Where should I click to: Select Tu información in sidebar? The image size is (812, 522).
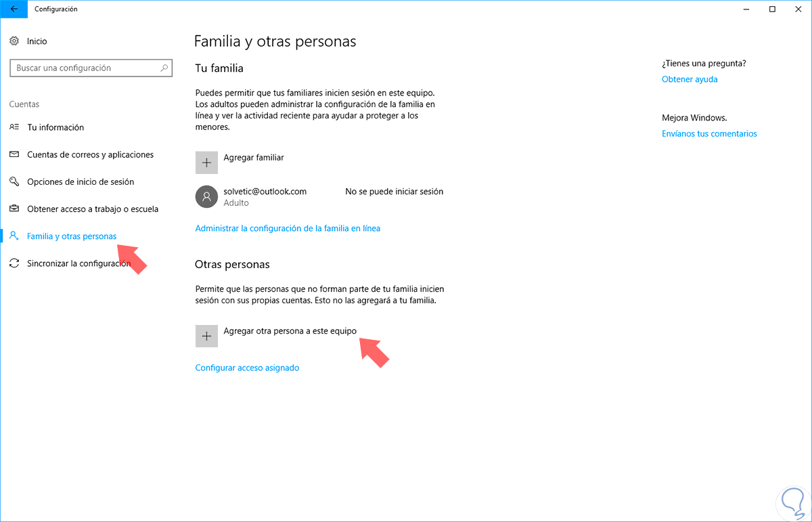[x=55, y=127]
